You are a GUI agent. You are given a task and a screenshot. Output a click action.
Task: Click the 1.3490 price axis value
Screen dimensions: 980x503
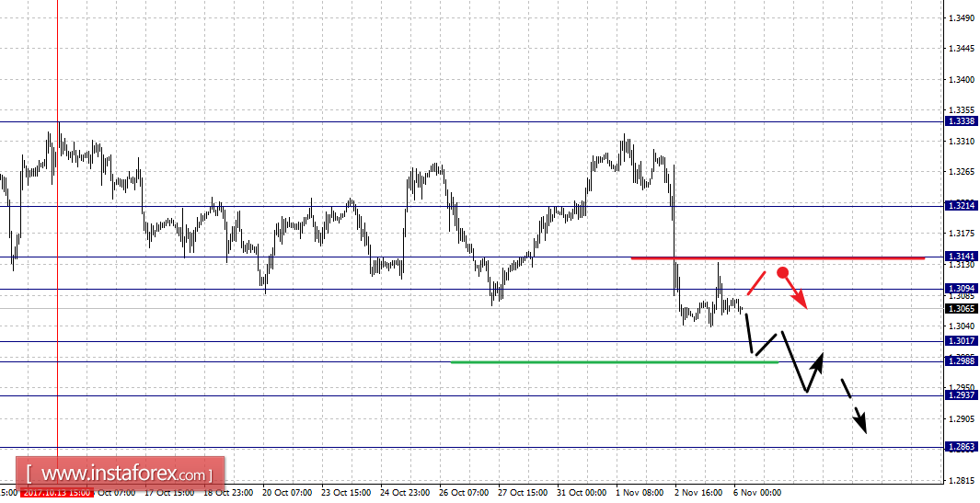(x=962, y=18)
